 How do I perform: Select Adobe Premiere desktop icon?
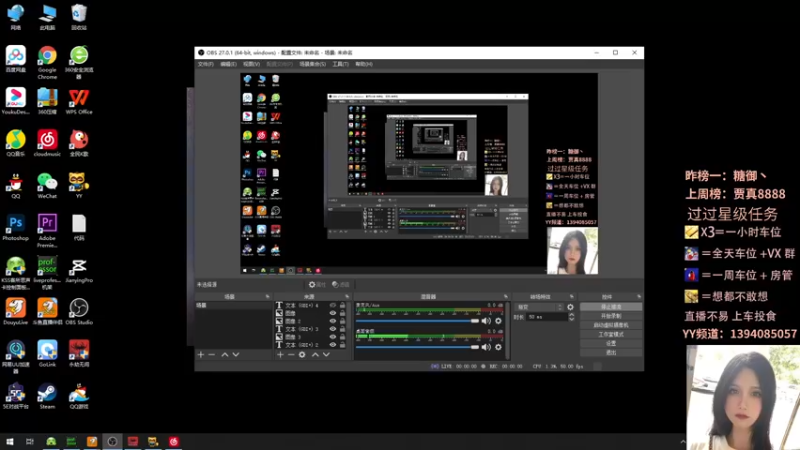tap(47, 230)
